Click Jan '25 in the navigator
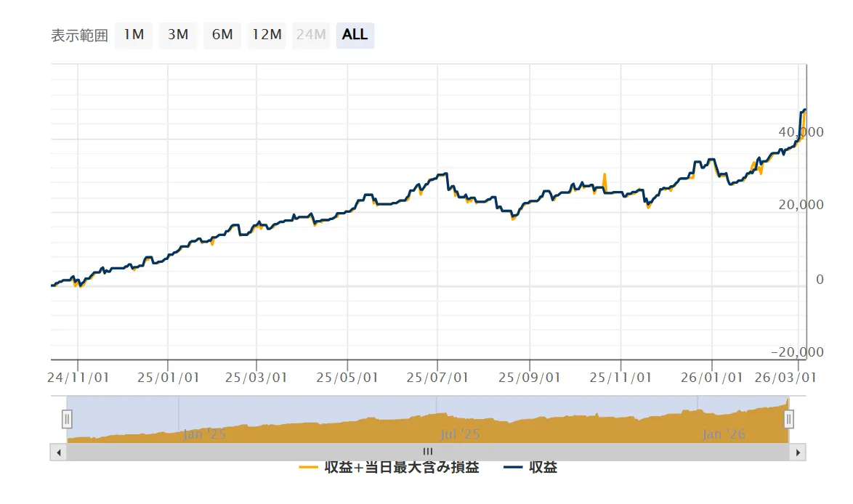This screenshot has width=853, height=504. coord(204,434)
